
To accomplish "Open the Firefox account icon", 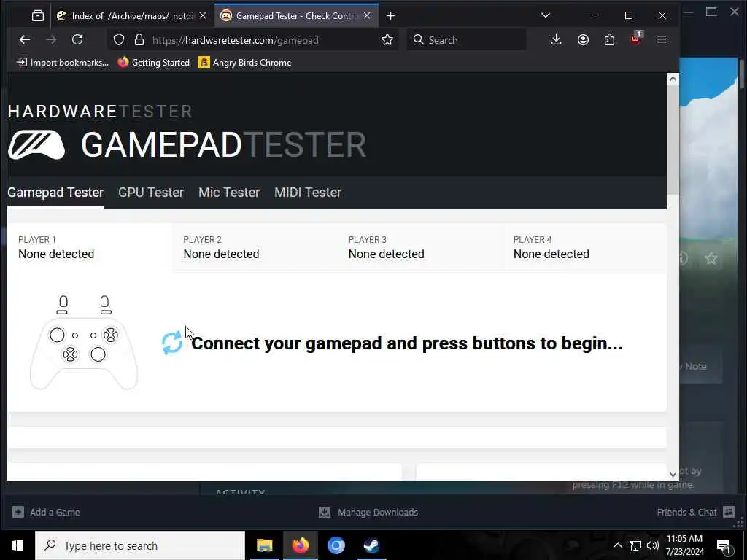I will [583, 40].
